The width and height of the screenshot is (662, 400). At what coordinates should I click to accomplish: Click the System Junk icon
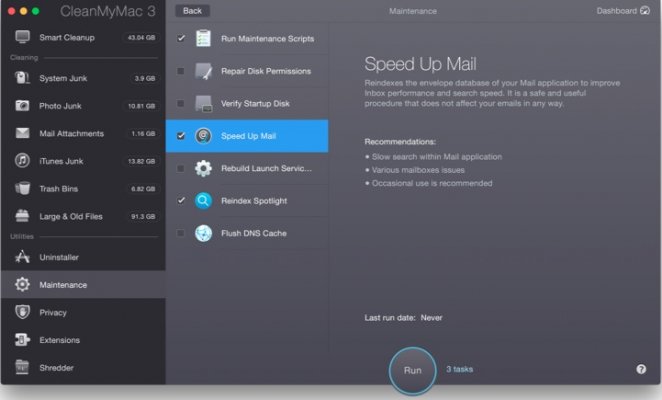pos(22,78)
